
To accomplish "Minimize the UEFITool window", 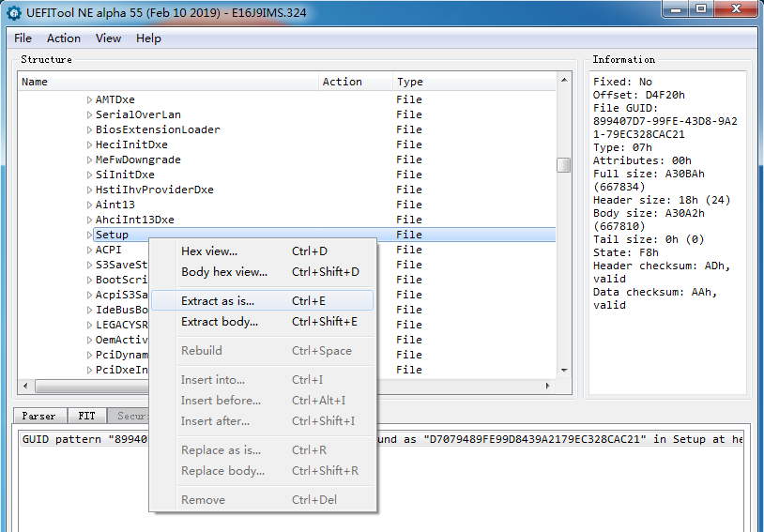I will (677, 8).
